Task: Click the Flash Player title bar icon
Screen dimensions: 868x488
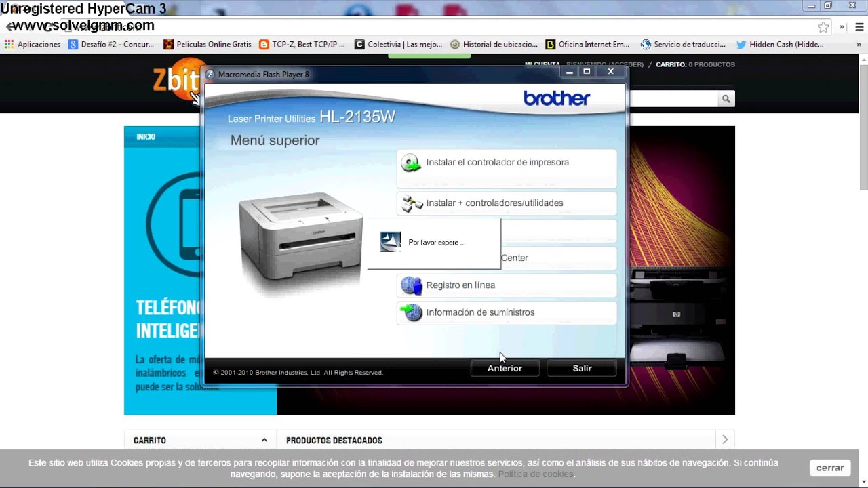Action: pos(210,75)
